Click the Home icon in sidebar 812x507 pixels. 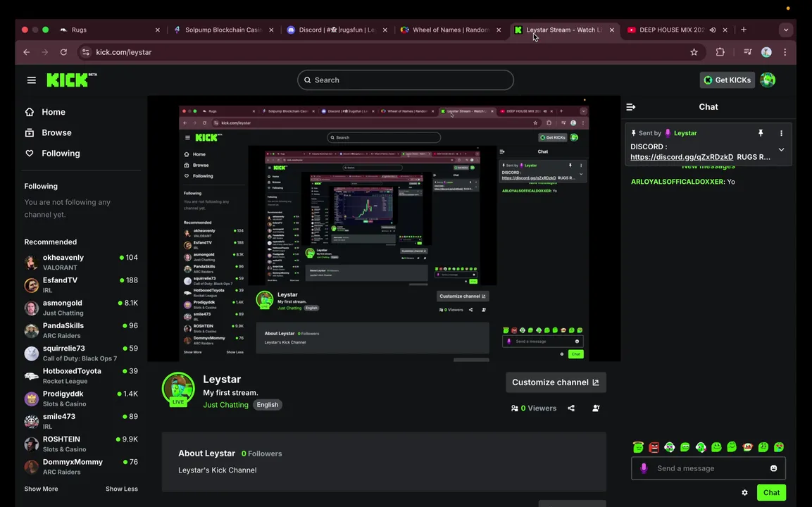pyautogui.click(x=30, y=112)
